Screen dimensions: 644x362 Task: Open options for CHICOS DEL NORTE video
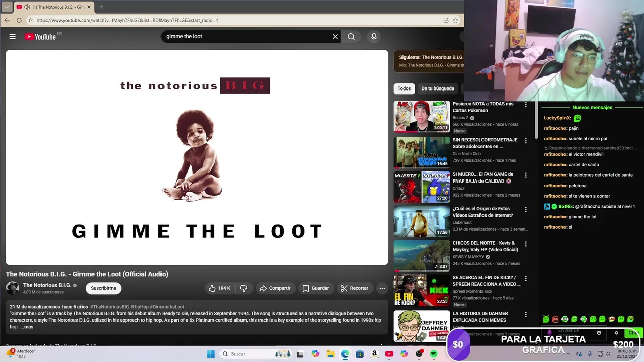coord(526,244)
